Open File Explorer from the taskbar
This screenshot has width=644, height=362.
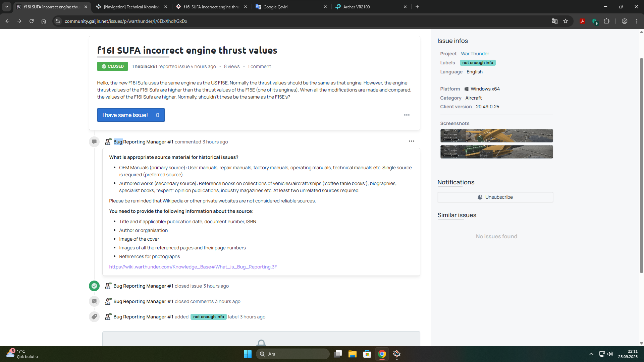click(352, 354)
